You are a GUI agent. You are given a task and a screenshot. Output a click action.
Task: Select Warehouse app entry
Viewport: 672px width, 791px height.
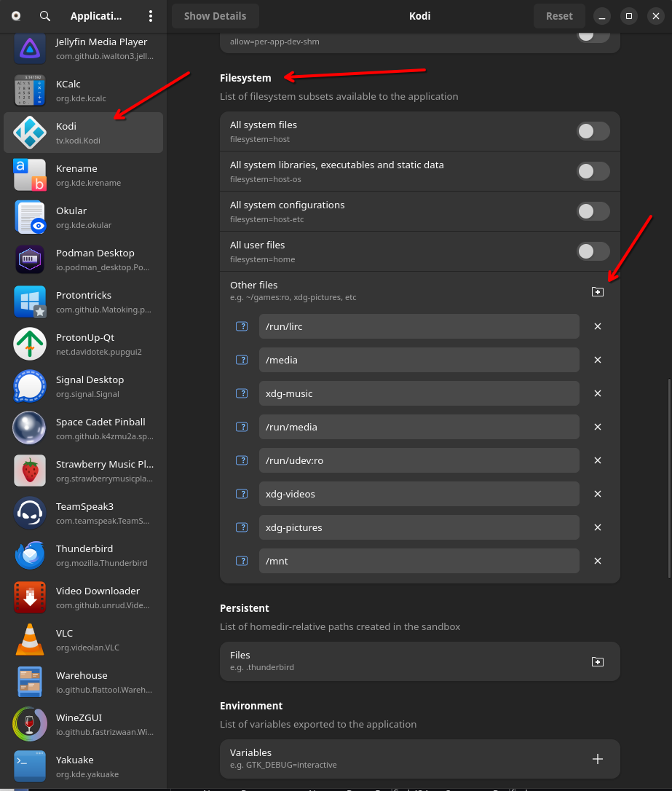[x=83, y=682]
